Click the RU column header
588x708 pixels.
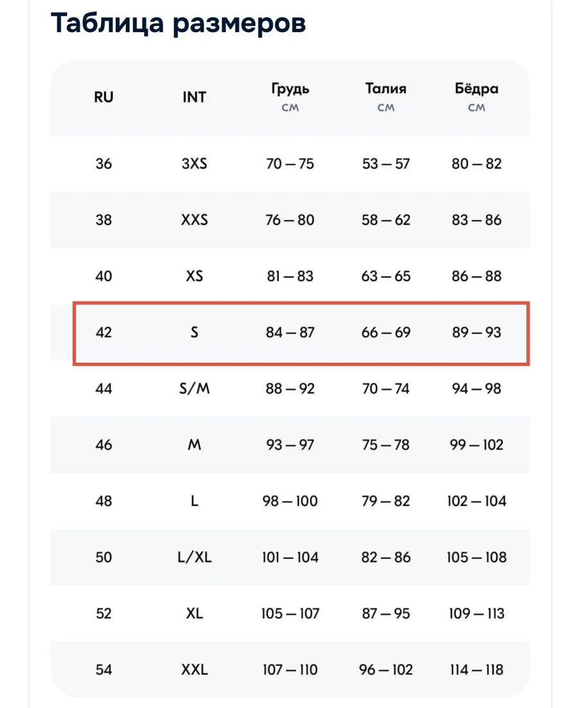click(103, 97)
